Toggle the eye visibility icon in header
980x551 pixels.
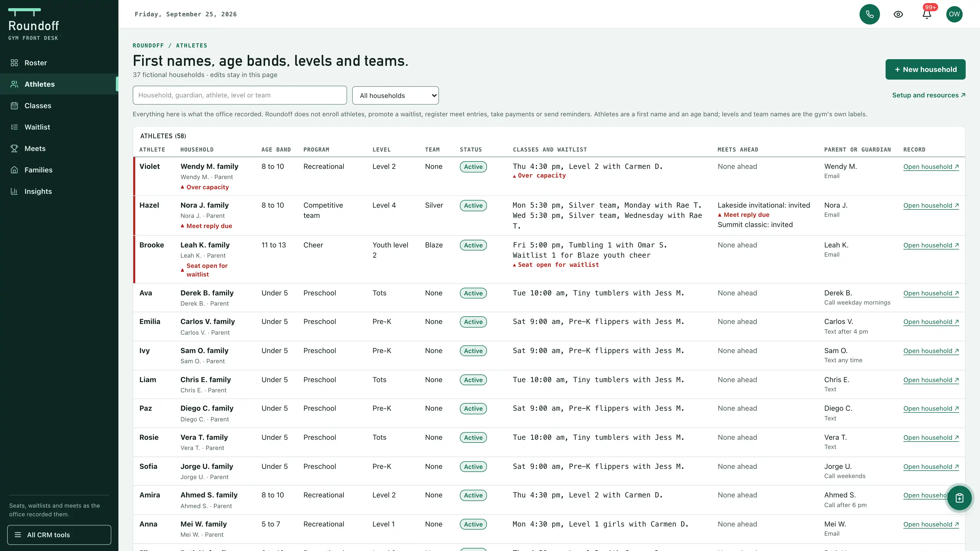point(898,14)
